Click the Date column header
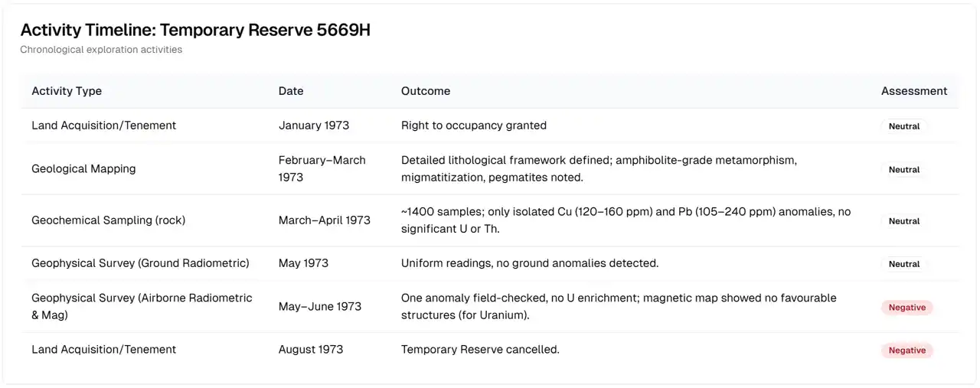 pyautogui.click(x=291, y=91)
